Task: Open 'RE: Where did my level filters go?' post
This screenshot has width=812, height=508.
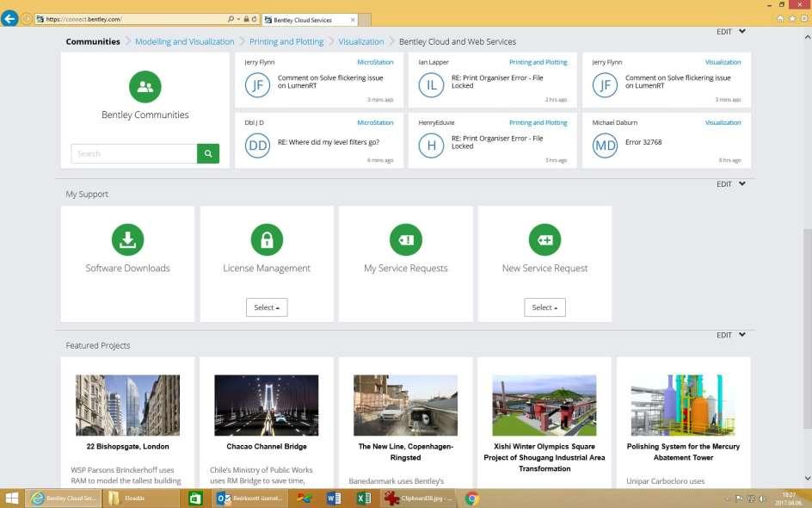Action: click(329, 142)
